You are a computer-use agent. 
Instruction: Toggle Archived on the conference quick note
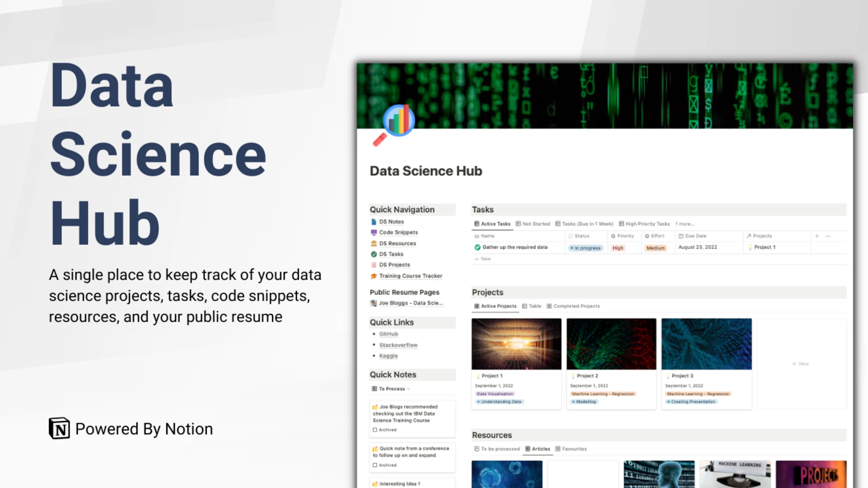[375, 465]
